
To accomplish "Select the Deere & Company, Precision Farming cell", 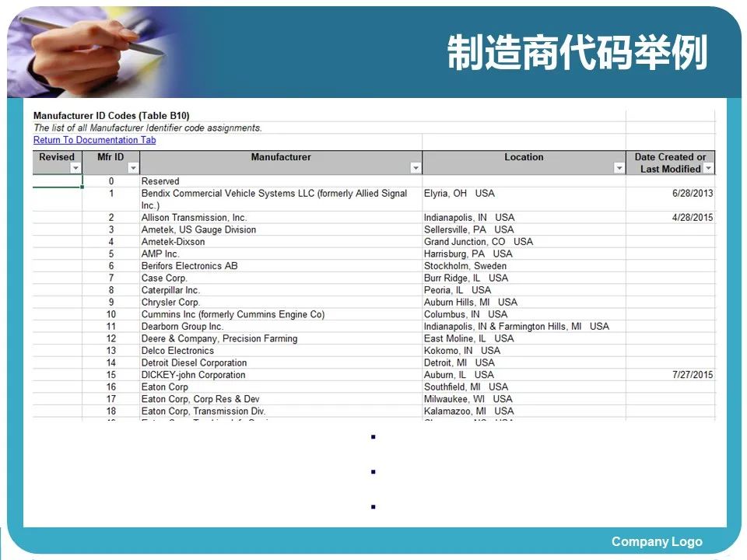I will [281, 338].
